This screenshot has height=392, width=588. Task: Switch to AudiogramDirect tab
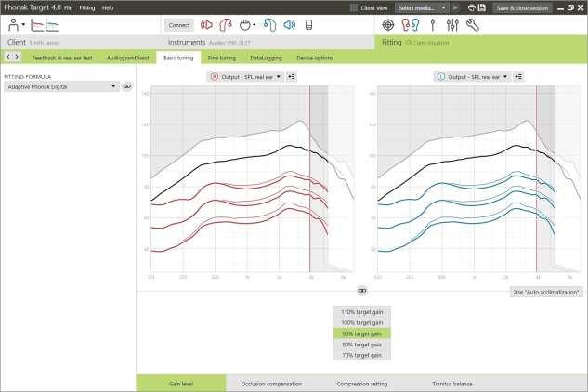[127, 58]
